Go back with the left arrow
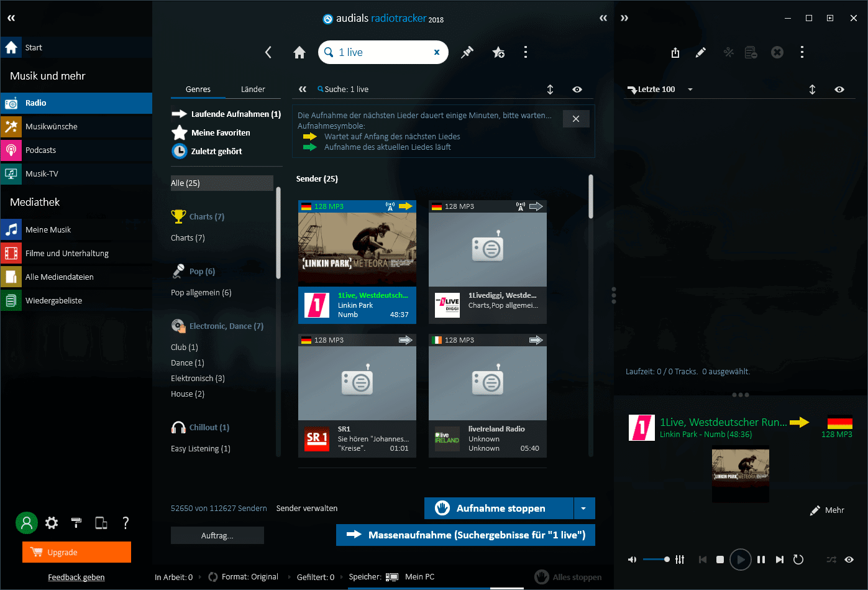This screenshot has width=868, height=590. click(268, 52)
